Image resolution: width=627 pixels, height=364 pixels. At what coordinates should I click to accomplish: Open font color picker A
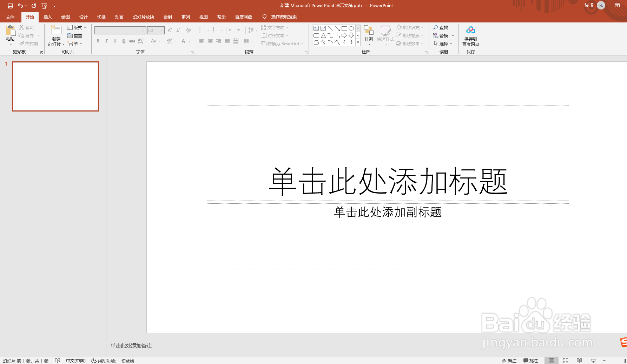click(183, 41)
